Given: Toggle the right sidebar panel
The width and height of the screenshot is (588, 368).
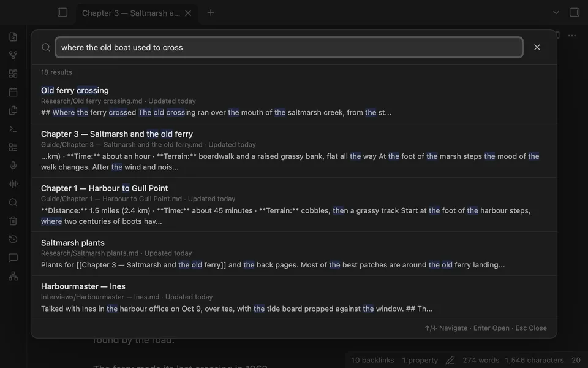Looking at the screenshot, I should click(x=575, y=12).
